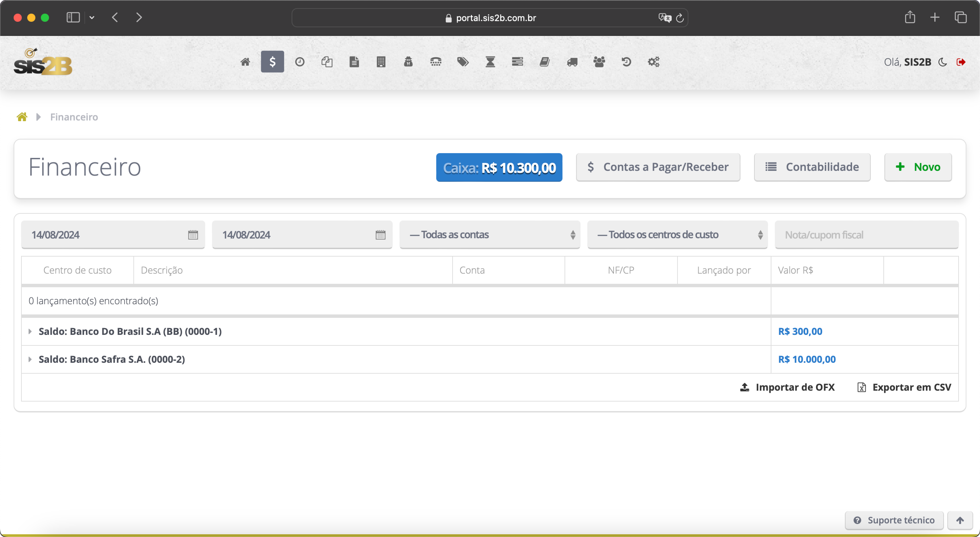Open Safari sidebar dropdown chevron
The width and height of the screenshot is (980, 537).
(92, 17)
